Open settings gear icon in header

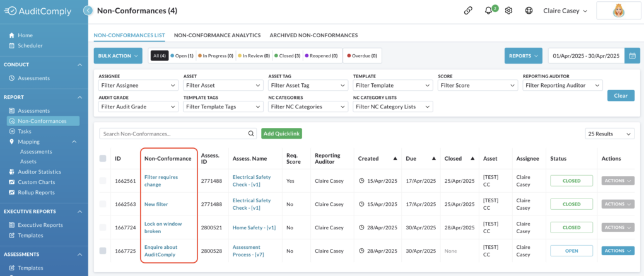[508, 11]
